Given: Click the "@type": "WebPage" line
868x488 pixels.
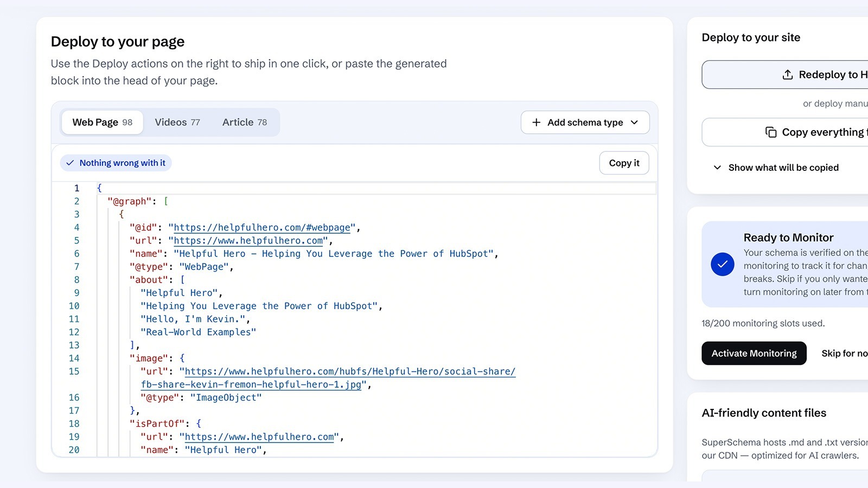Looking at the screenshot, I should 182,267.
